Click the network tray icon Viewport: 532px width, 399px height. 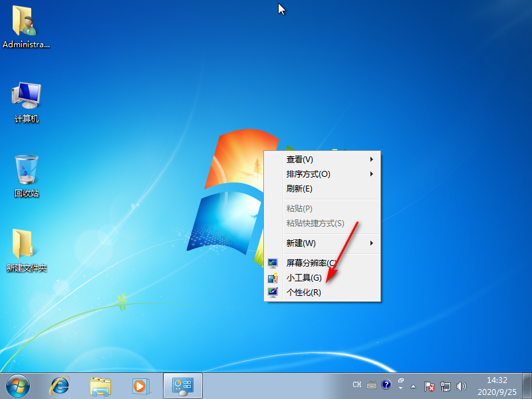point(446,385)
